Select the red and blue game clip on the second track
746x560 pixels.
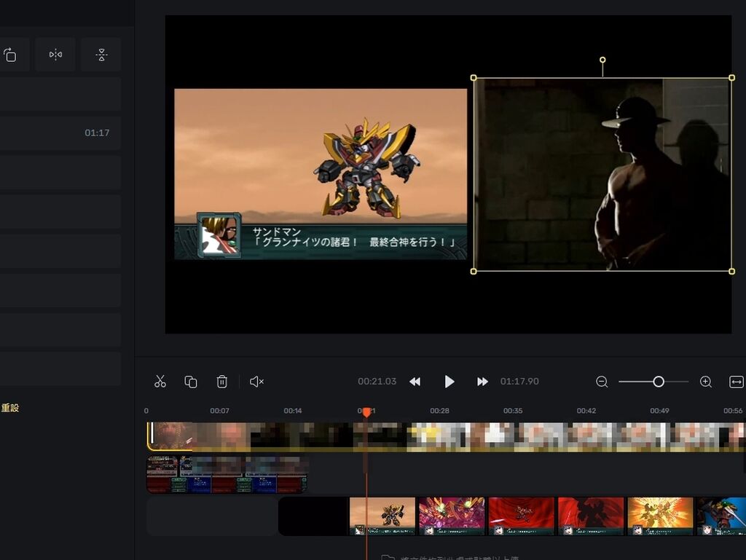pyautogui.click(x=227, y=474)
